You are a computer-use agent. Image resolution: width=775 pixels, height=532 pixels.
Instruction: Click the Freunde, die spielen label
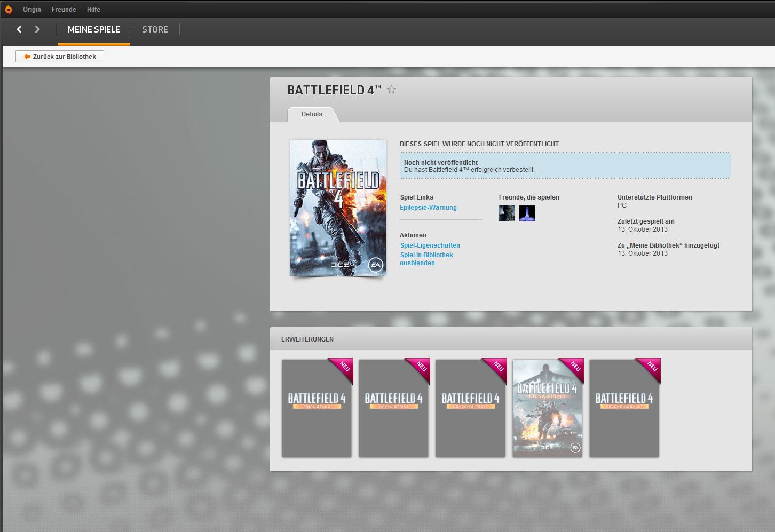pyautogui.click(x=529, y=197)
